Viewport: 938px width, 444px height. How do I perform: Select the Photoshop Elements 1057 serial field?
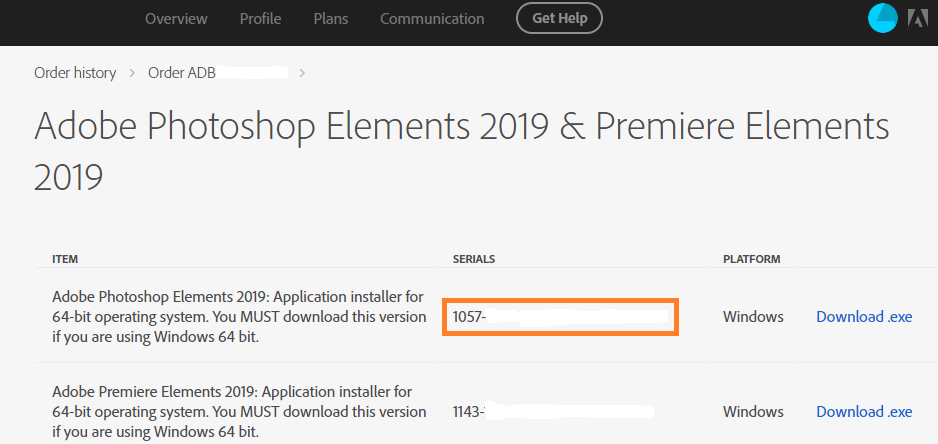560,317
